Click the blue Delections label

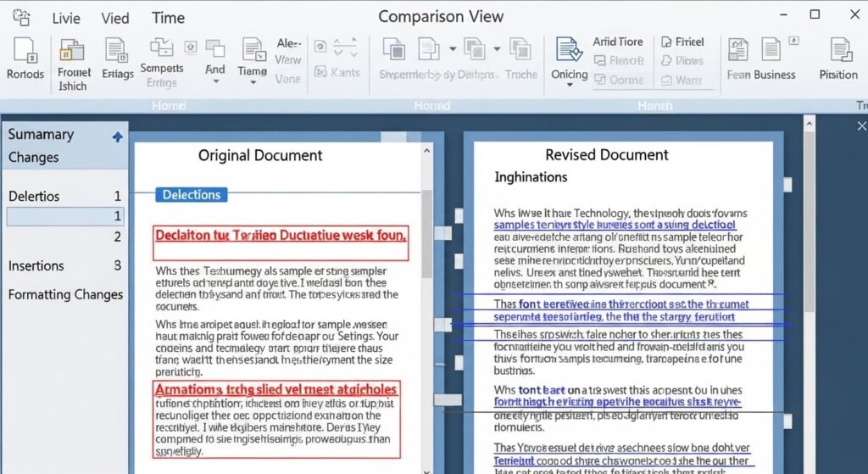(x=192, y=195)
